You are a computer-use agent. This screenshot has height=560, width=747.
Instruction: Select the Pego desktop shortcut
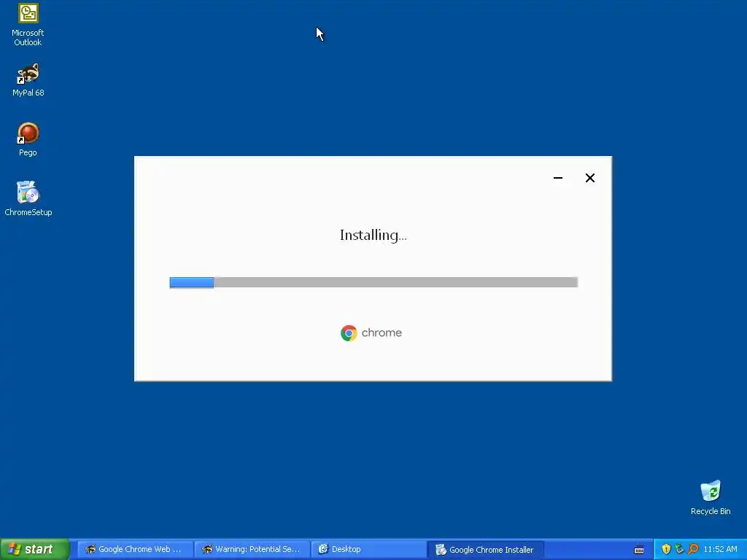click(28, 139)
